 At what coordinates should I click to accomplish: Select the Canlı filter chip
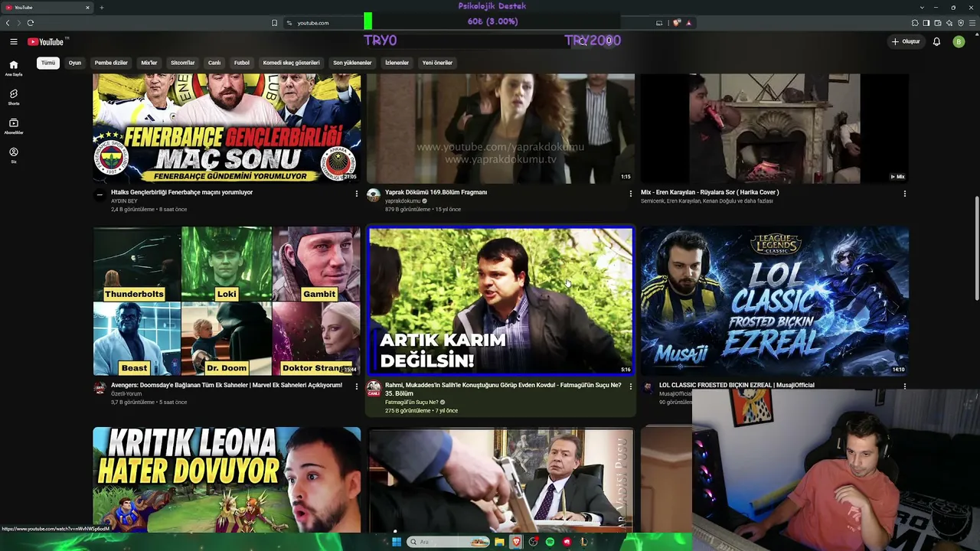point(214,63)
